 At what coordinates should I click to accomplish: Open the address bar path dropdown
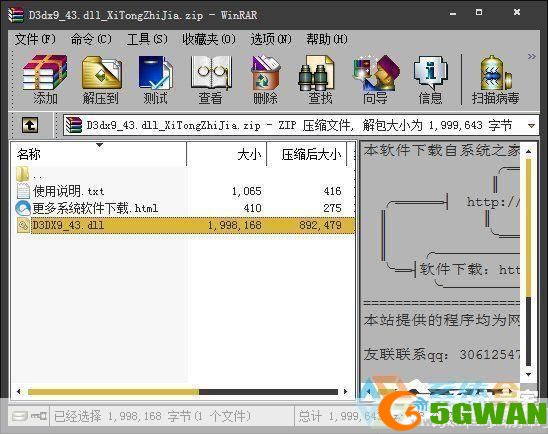[x=531, y=125]
